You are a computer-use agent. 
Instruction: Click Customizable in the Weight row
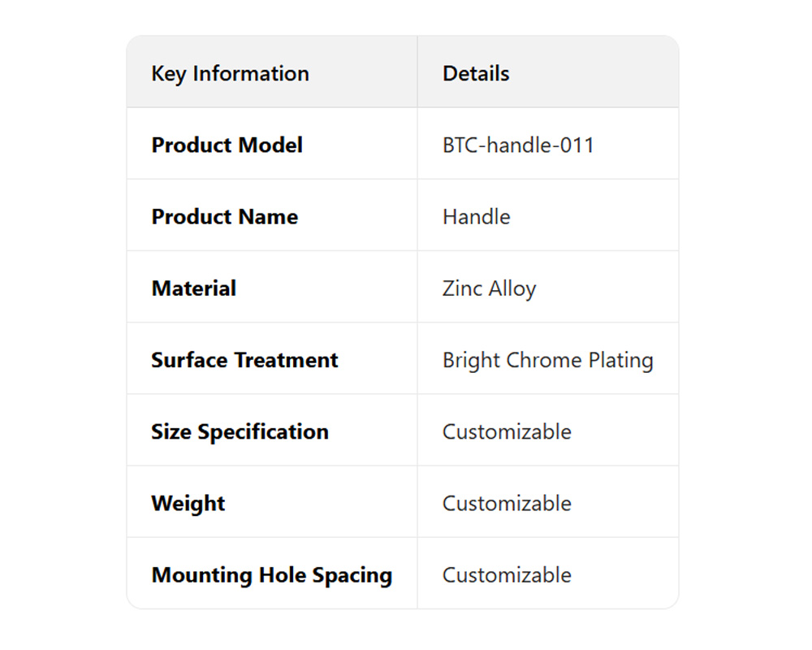coord(507,503)
